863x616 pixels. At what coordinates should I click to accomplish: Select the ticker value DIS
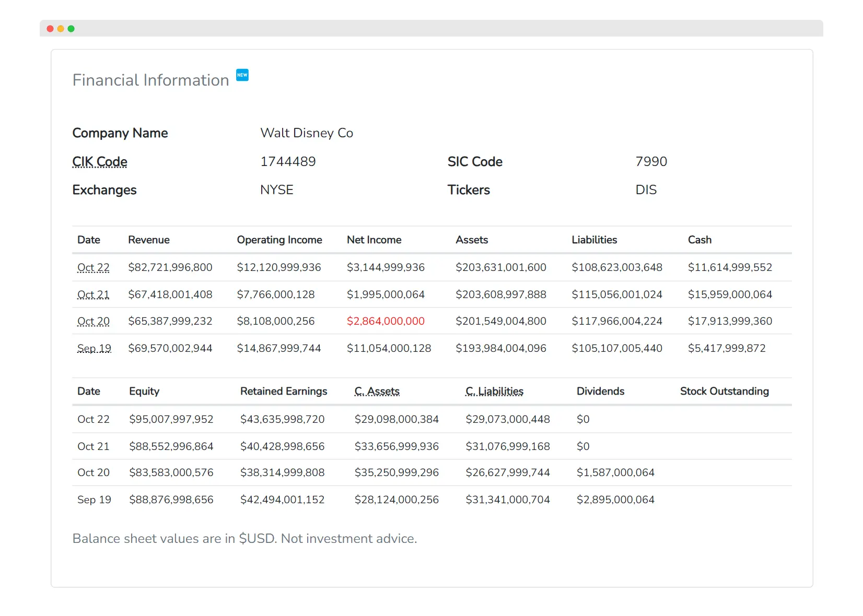point(646,189)
